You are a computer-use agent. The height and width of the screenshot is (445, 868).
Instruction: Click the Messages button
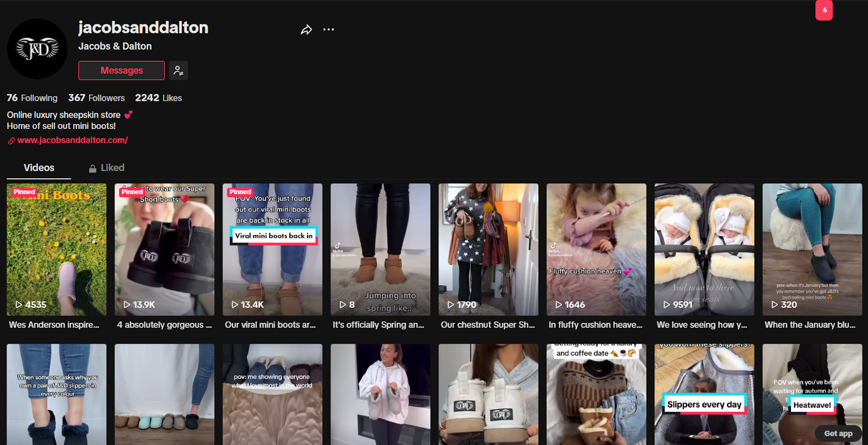122,70
